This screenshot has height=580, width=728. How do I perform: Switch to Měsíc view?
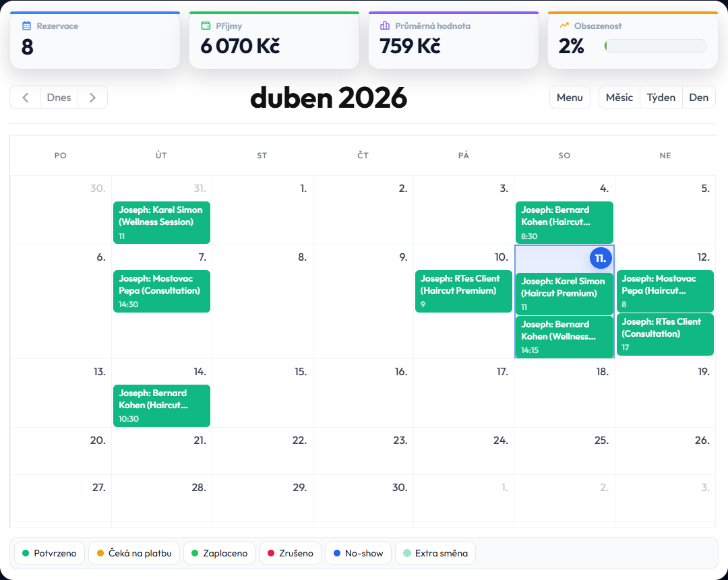[619, 97]
